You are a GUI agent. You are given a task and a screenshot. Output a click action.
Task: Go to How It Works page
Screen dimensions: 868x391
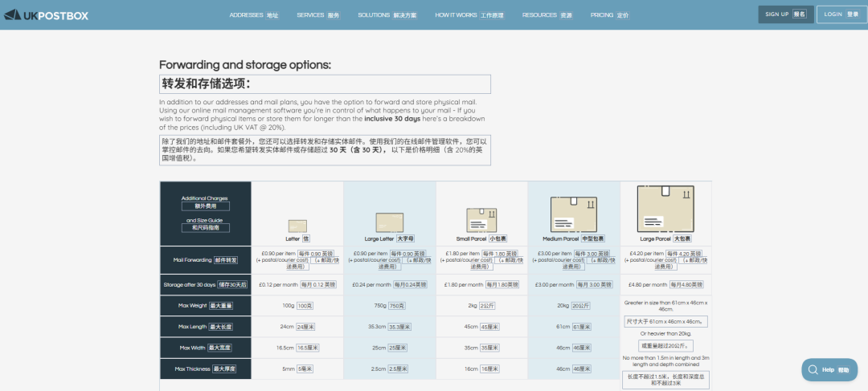coord(469,15)
